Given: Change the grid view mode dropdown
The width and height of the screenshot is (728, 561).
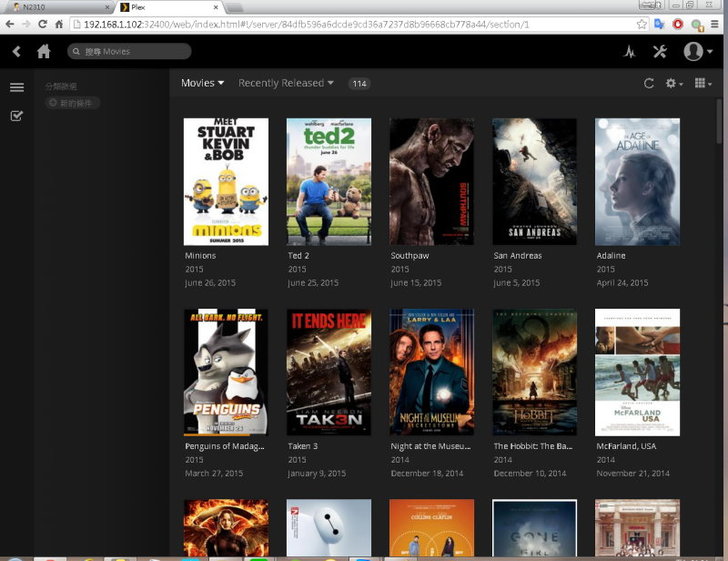Looking at the screenshot, I should [x=703, y=84].
